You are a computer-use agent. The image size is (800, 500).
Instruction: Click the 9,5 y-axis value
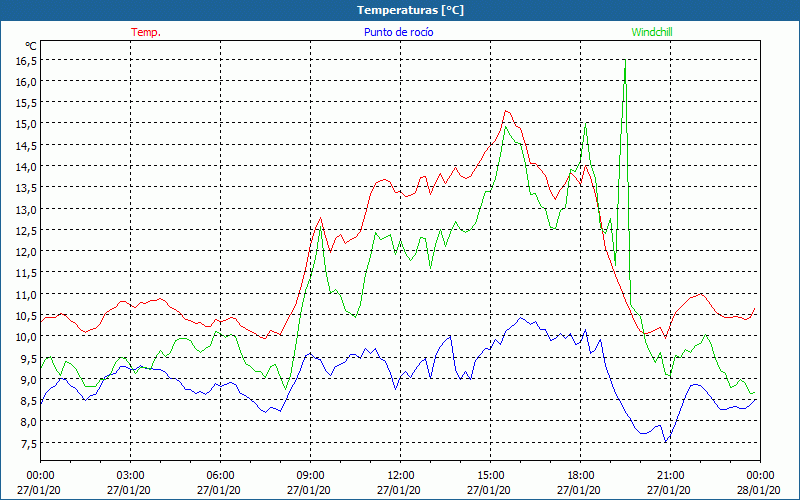tap(29, 358)
